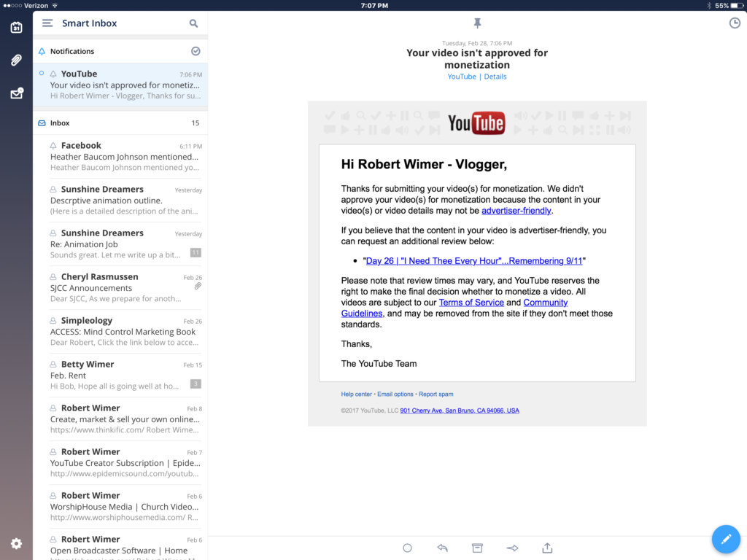
Task: Tap the battery indicator in status bar
Action: pyautogui.click(x=737, y=6)
